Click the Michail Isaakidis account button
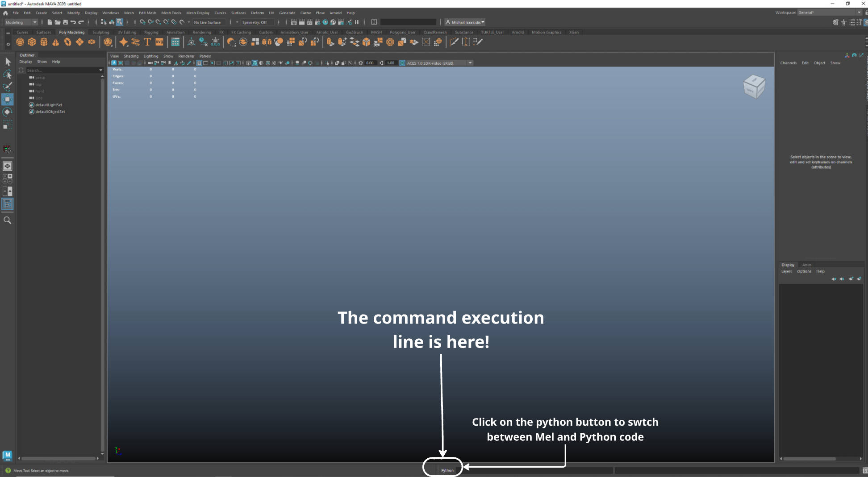Screen dimensions: 868x477 click(465, 22)
